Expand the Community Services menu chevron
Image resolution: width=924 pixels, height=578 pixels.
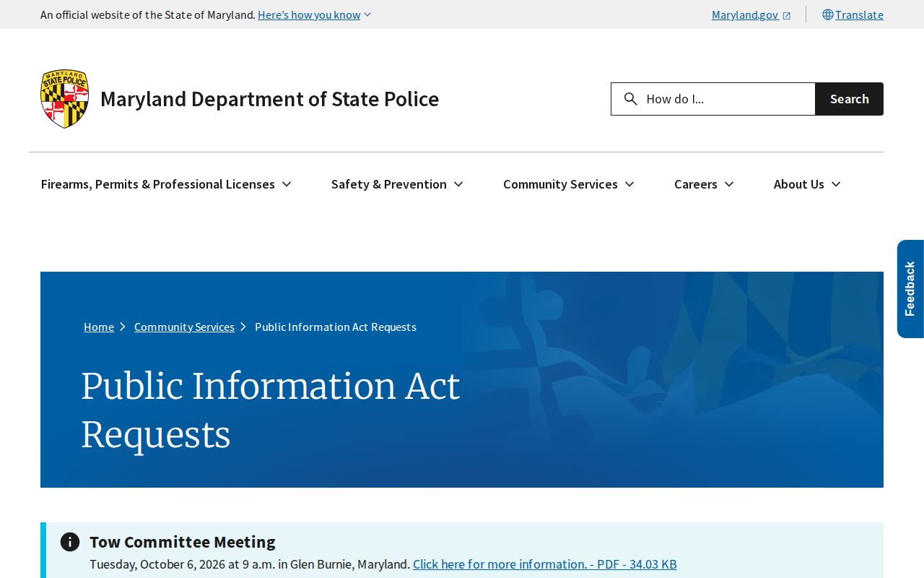(629, 184)
